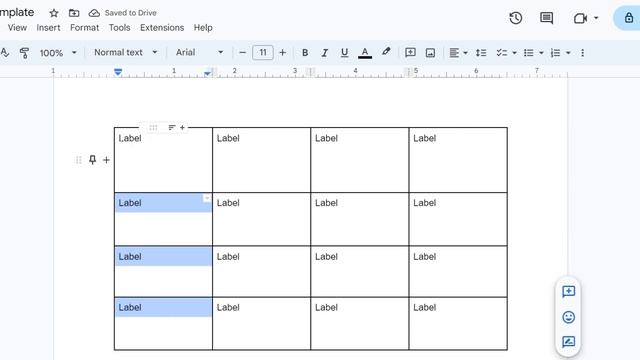
Task: Click Label in the first row, first column
Action: [130, 138]
